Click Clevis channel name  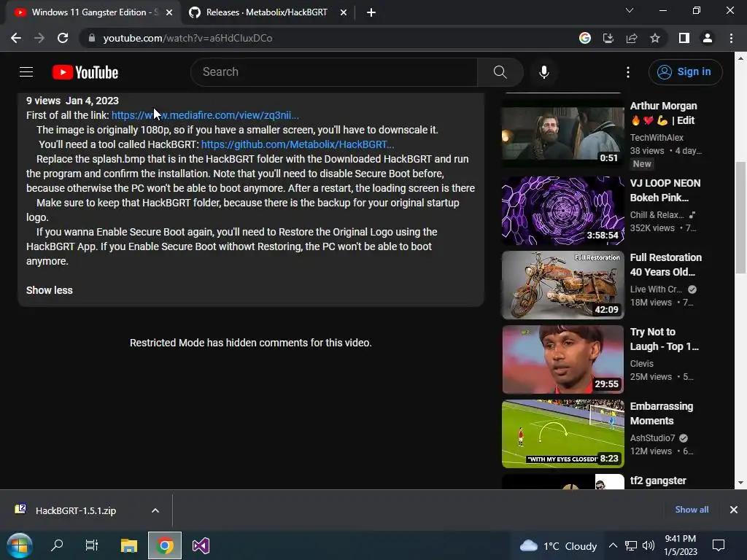tap(642, 363)
